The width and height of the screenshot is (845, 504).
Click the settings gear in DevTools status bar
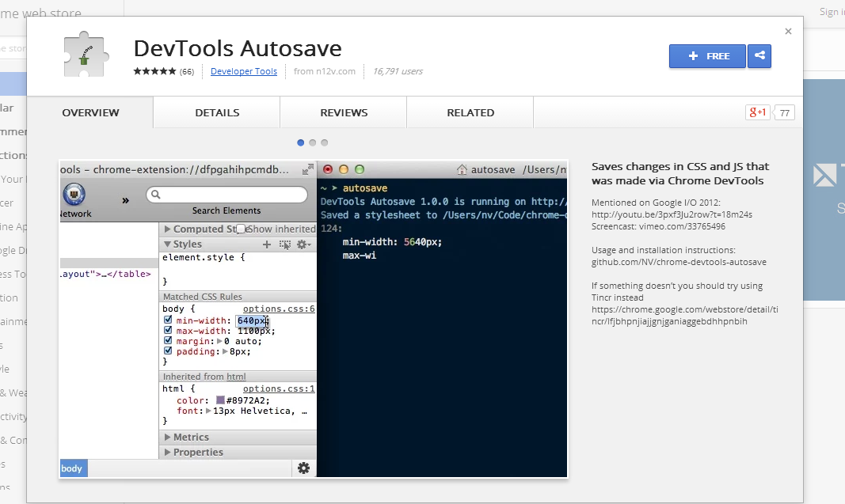(303, 468)
